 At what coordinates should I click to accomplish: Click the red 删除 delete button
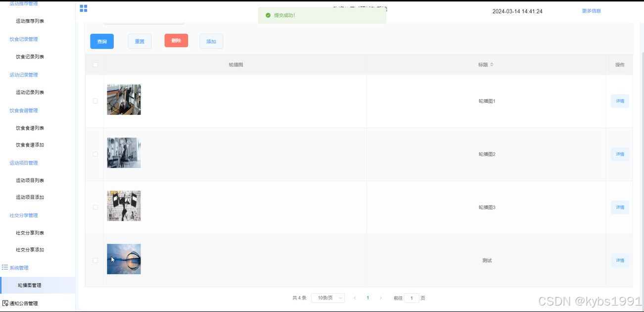[x=176, y=41]
